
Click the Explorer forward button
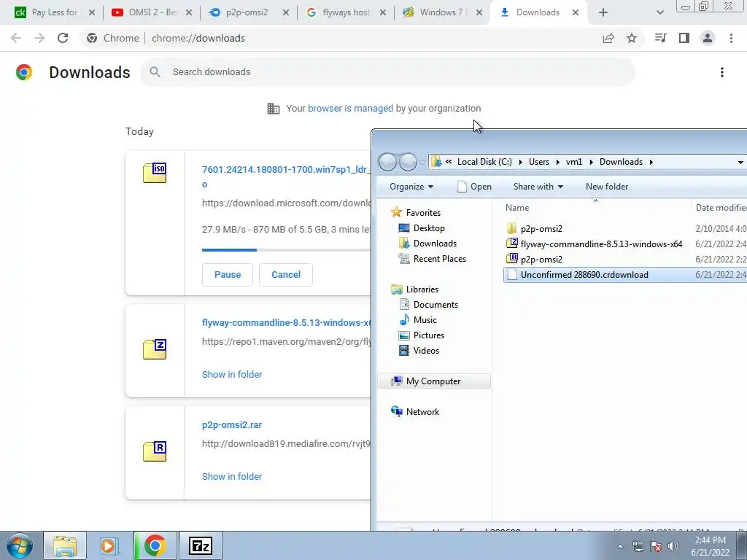408,162
